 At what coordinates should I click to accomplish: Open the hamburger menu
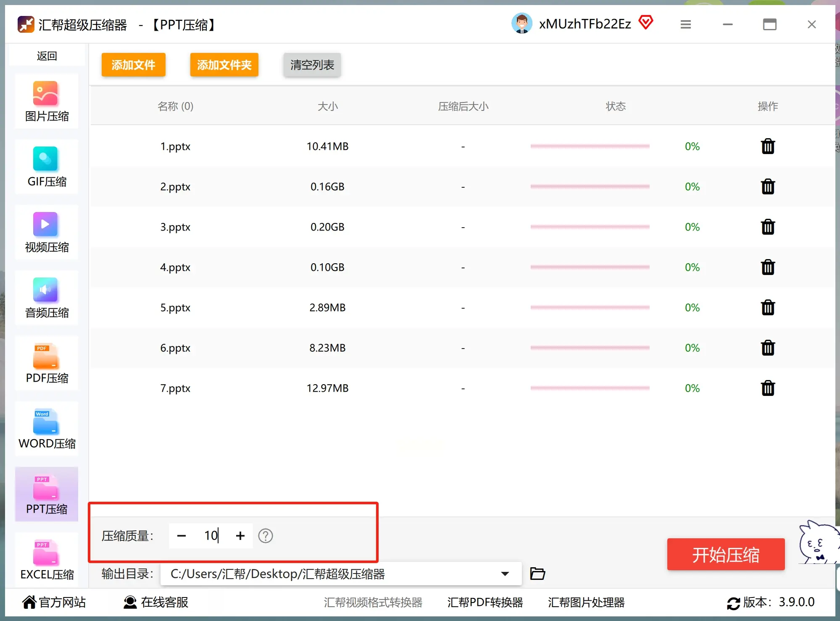[x=685, y=24]
